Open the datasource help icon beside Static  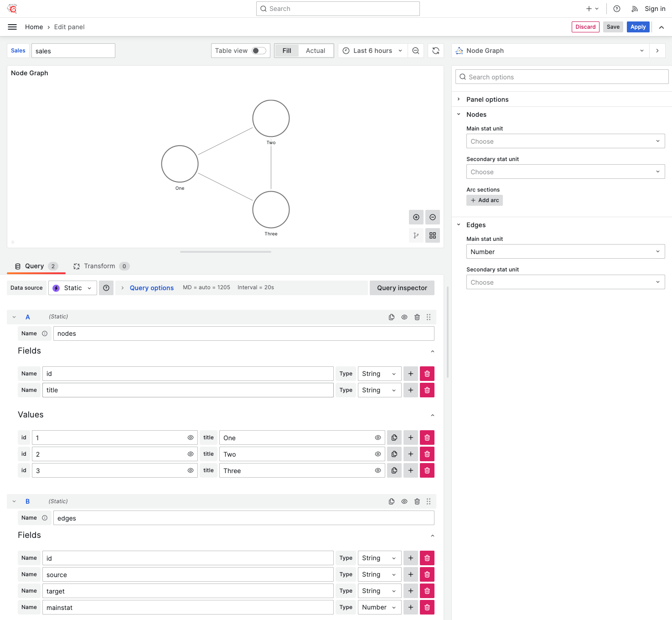pyautogui.click(x=106, y=288)
